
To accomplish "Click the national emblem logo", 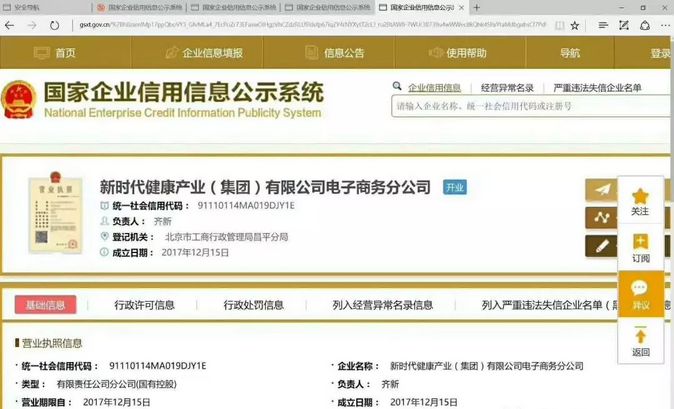I will click(x=18, y=100).
